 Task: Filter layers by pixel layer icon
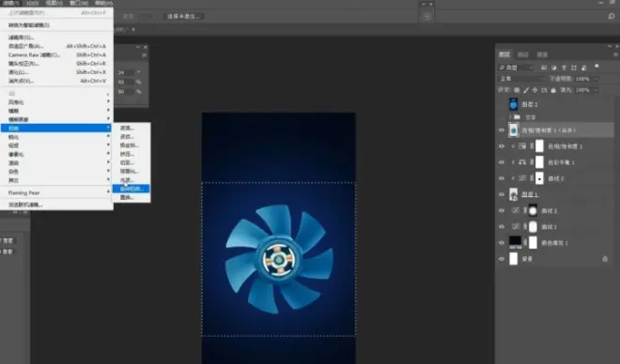[544, 68]
